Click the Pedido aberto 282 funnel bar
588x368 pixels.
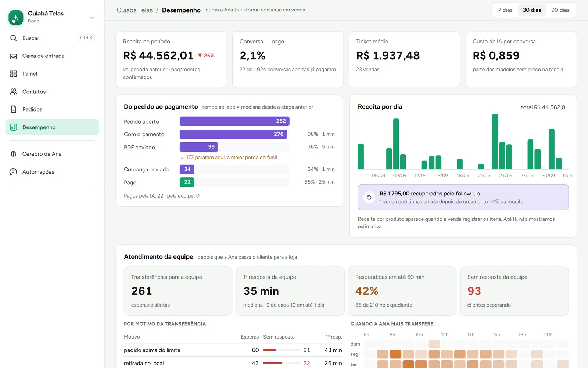[x=234, y=121]
